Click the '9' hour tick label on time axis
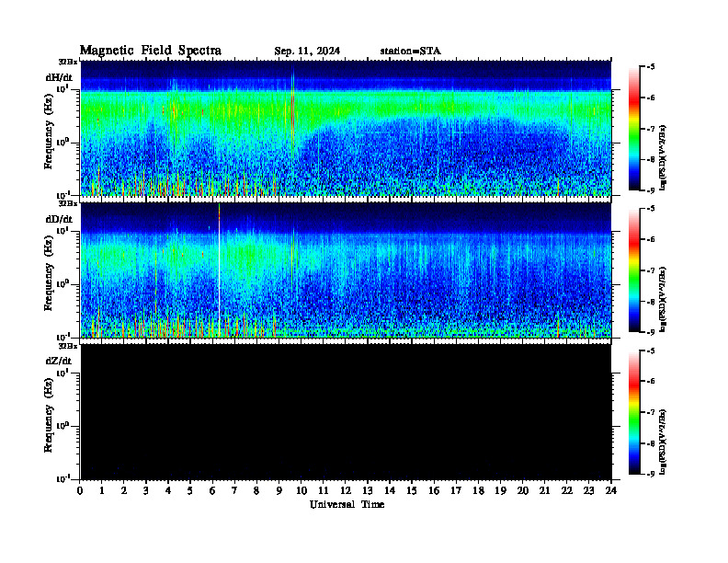 (279, 491)
